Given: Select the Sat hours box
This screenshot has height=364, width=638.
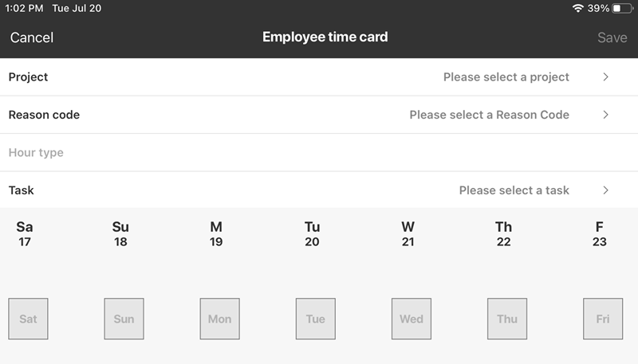Looking at the screenshot, I should pos(28,319).
